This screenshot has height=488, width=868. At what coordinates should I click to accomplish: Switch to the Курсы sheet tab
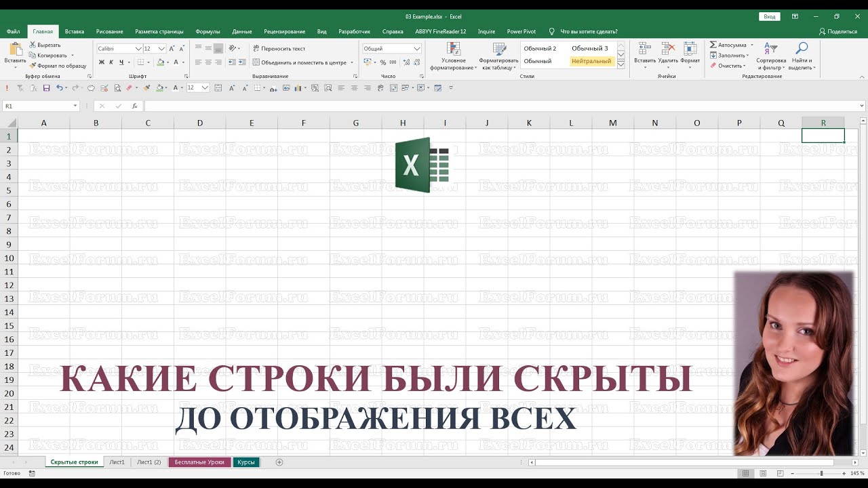pyautogui.click(x=246, y=462)
